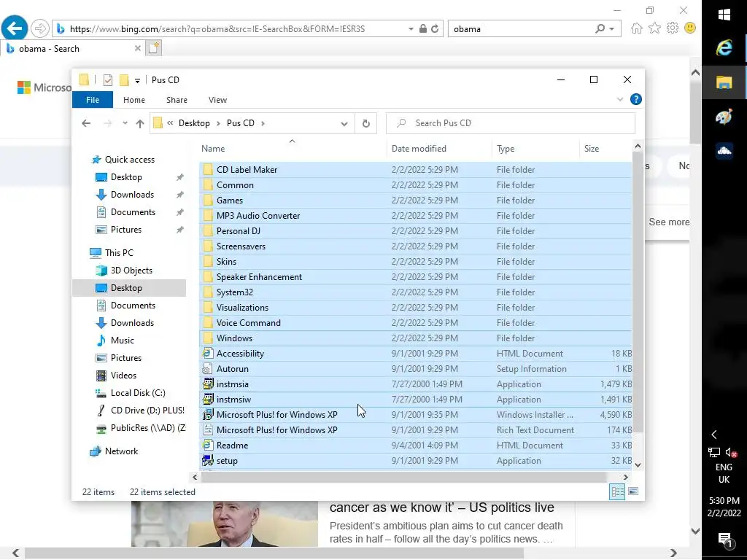Select the Screensavers folder
Viewport: 747px width, 560px height.
[x=241, y=246]
